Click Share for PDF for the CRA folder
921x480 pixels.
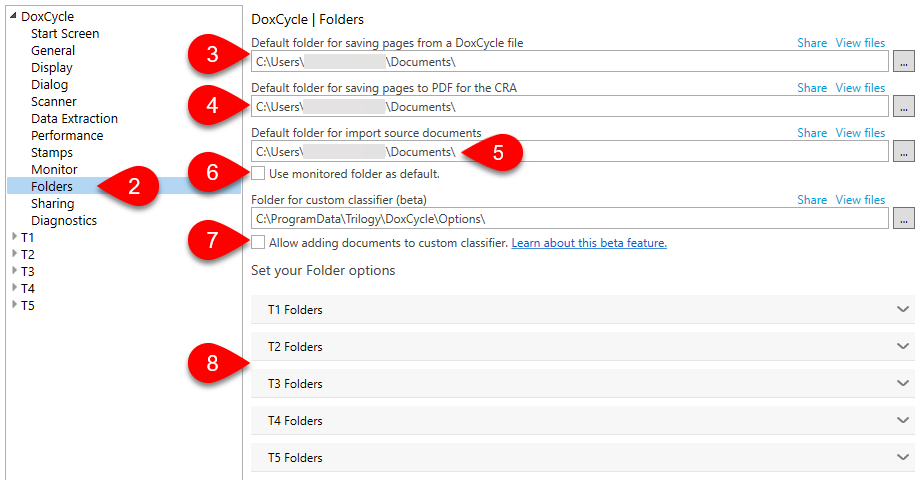[812, 88]
